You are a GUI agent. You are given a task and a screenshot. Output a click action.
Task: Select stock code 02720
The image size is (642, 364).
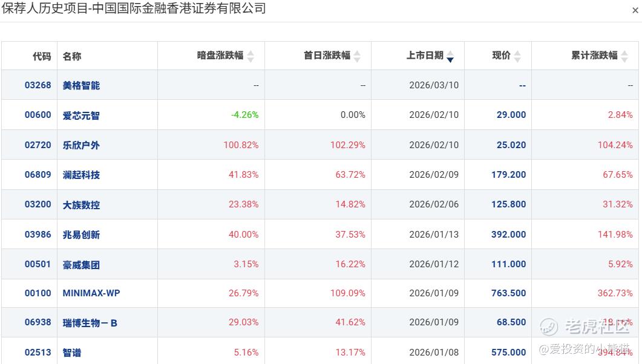[38, 145]
